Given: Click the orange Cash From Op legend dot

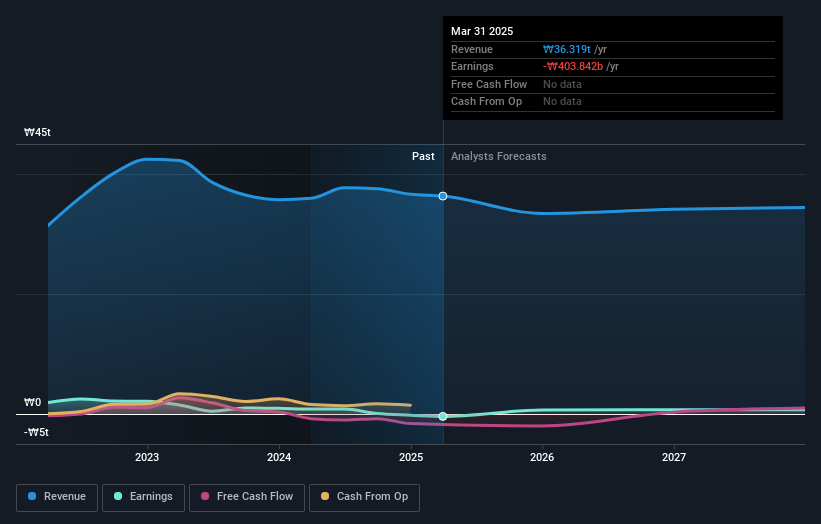Looking at the screenshot, I should pos(325,496).
